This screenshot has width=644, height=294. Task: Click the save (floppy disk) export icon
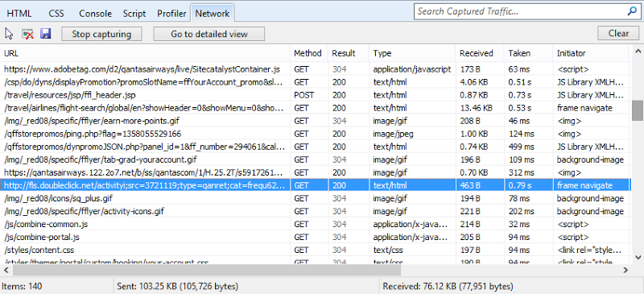[45, 34]
